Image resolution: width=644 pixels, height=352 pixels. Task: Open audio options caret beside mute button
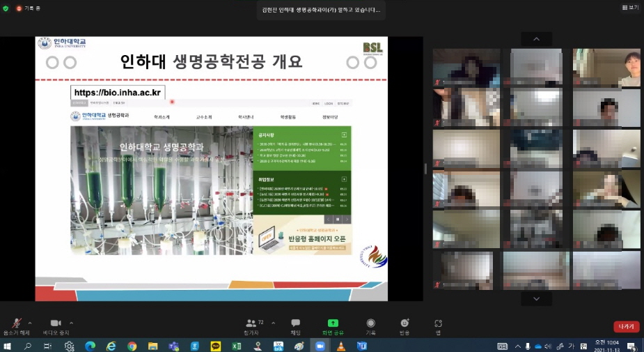pos(29,323)
